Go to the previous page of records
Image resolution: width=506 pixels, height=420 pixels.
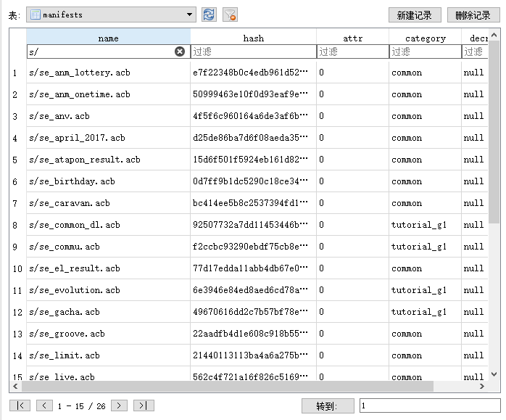[x=44, y=405]
